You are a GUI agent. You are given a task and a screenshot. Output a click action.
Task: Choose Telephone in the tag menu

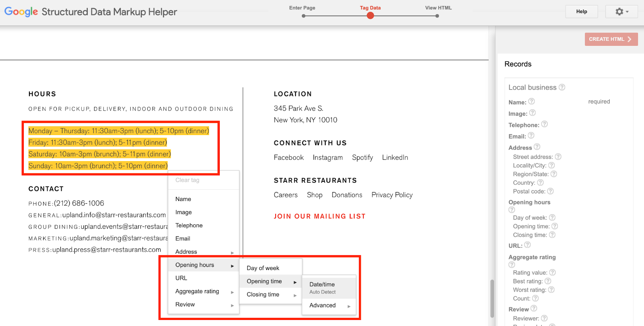point(204,226)
